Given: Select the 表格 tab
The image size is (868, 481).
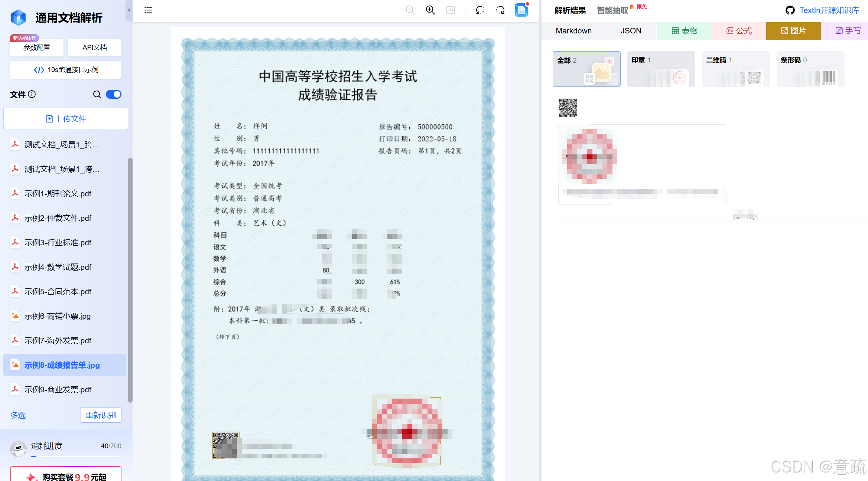Looking at the screenshot, I should pyautogui.click(x=684, y=31).
